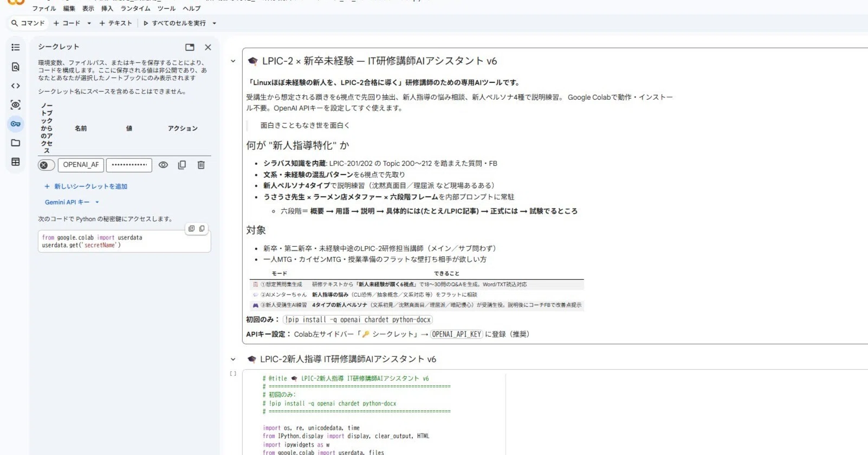Open the ツール menu

click(166, 8)
